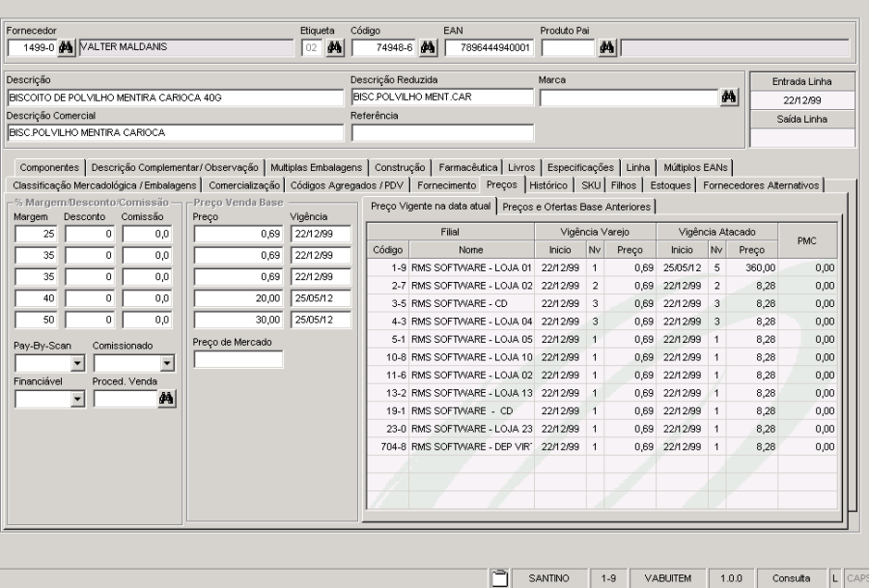869x588 pixels.
Task: Open the SKU tab
Action: coord(591,185)
